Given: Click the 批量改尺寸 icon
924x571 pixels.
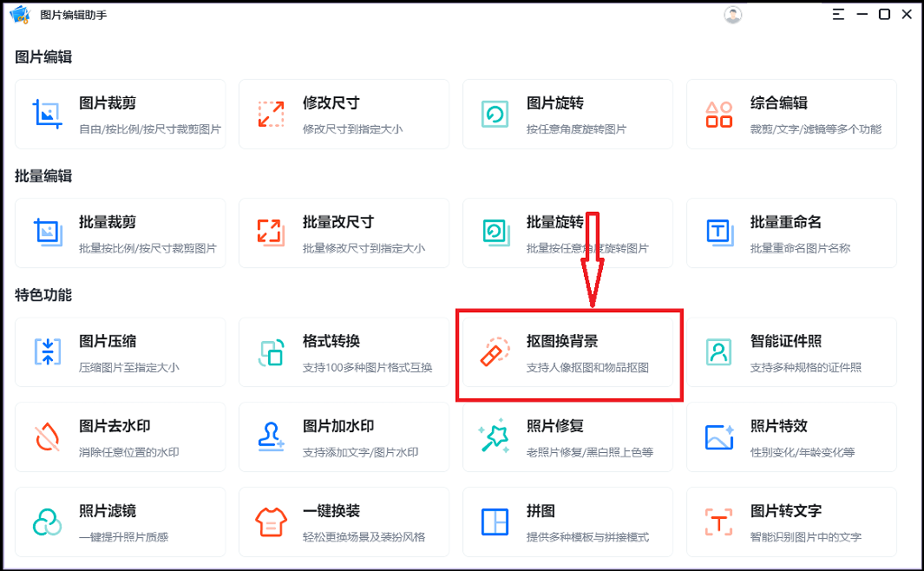Looking at the screenshot, I should [271, 233].
